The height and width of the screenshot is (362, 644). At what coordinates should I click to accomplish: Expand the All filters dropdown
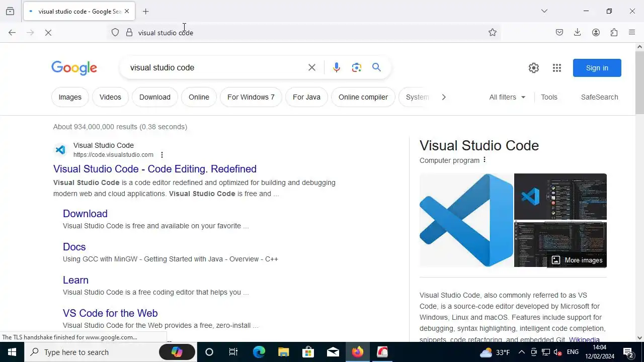coord(508,97)
